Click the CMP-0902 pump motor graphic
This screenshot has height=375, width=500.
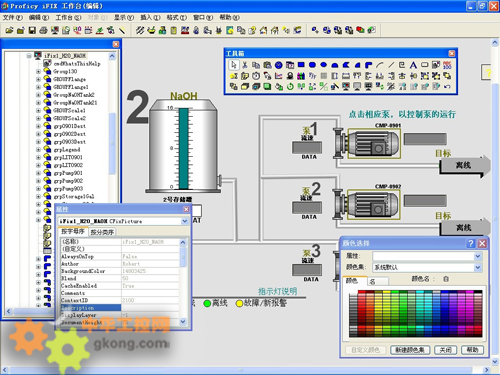[373, 205]
